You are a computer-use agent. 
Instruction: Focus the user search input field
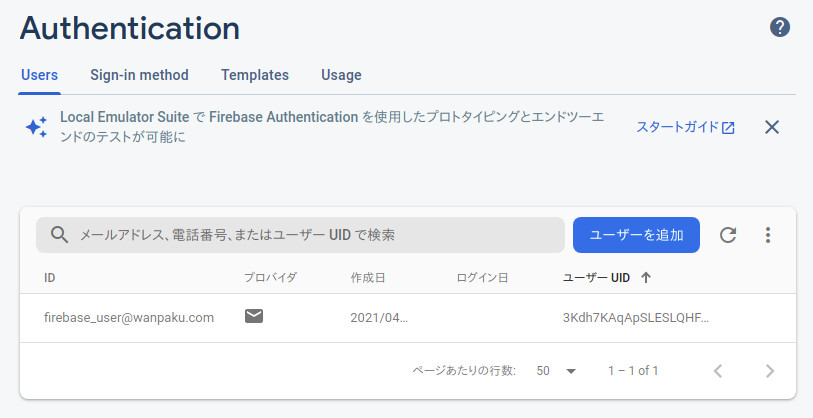pos(300,235)
